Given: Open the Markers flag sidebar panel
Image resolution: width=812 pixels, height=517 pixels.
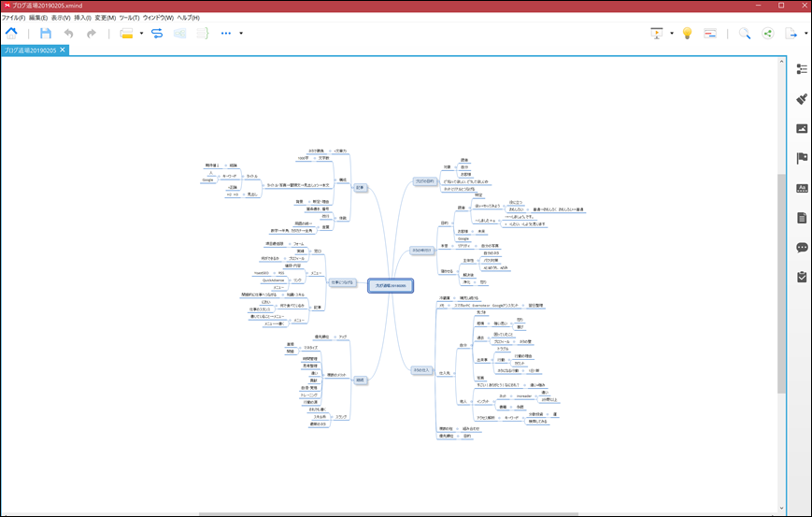Looking at the screenshot, I should 802,158.
